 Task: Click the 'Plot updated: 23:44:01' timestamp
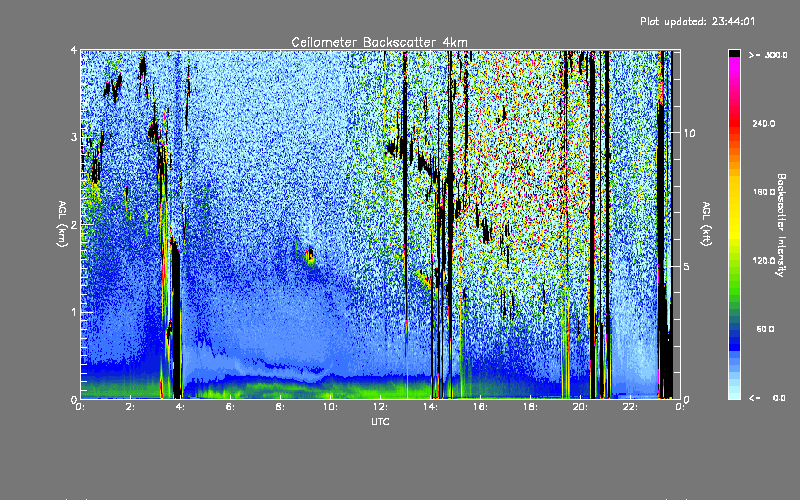click(697, 21)
